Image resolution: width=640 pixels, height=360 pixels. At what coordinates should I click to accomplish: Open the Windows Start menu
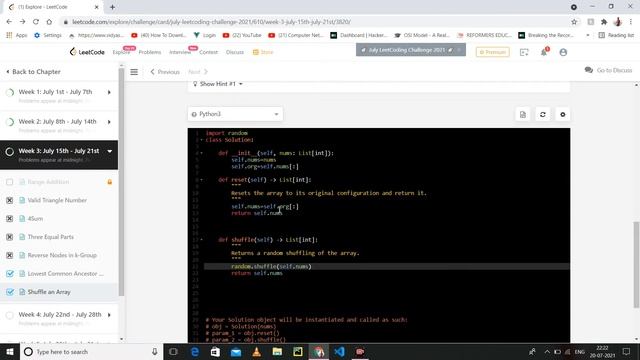coord(10,352)
